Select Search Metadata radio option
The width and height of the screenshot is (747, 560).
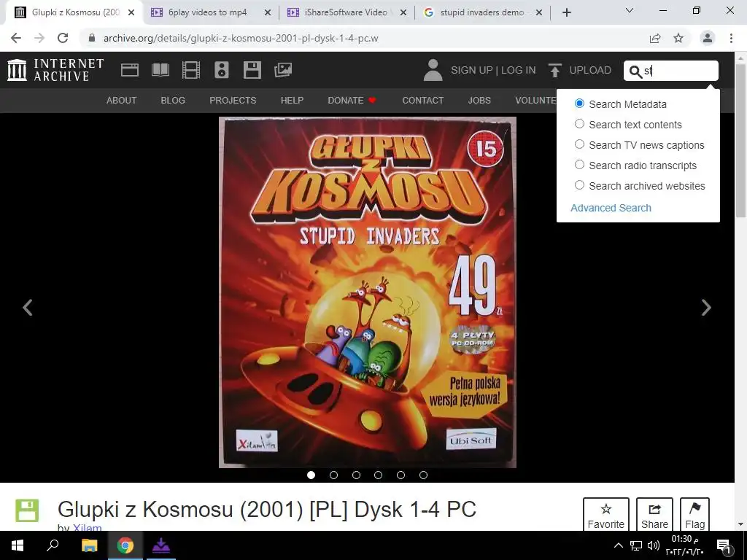click(x=579, y=104)
